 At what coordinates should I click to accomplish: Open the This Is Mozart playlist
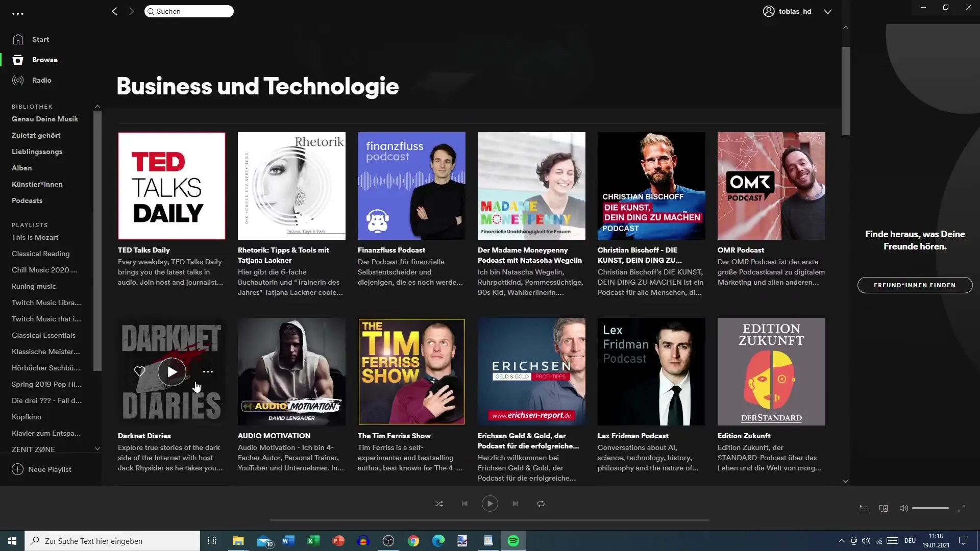tap(35, 237)
